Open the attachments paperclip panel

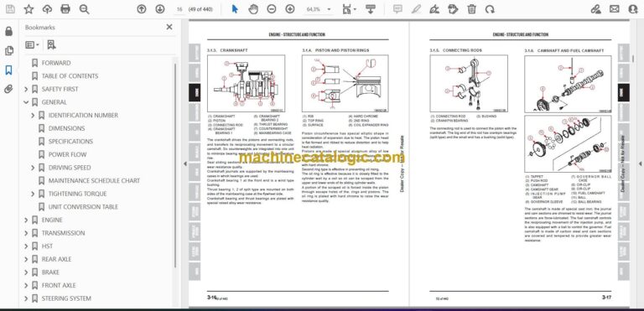(x=8, y=90)
